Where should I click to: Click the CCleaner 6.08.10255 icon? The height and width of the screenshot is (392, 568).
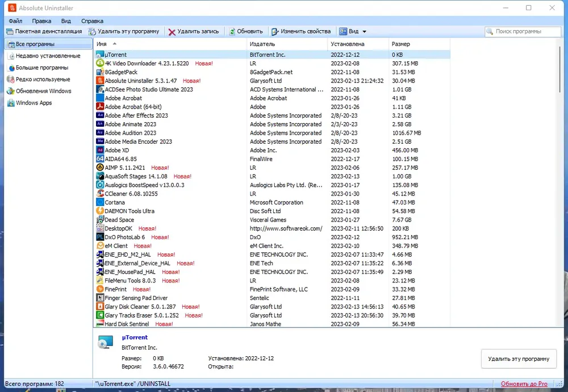click(100, 194)
